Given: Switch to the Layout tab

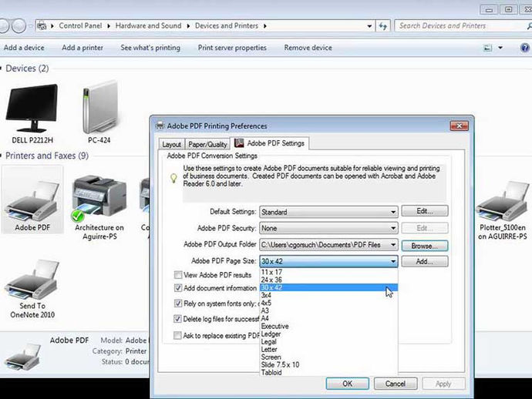Looking at the screenshot, I should [171, 144].
